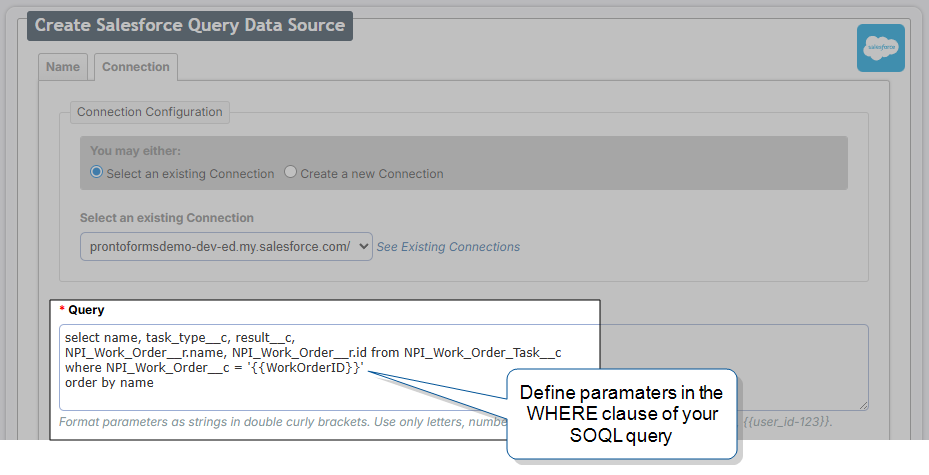Place cursor on 'order by name' line

point(110,383)
